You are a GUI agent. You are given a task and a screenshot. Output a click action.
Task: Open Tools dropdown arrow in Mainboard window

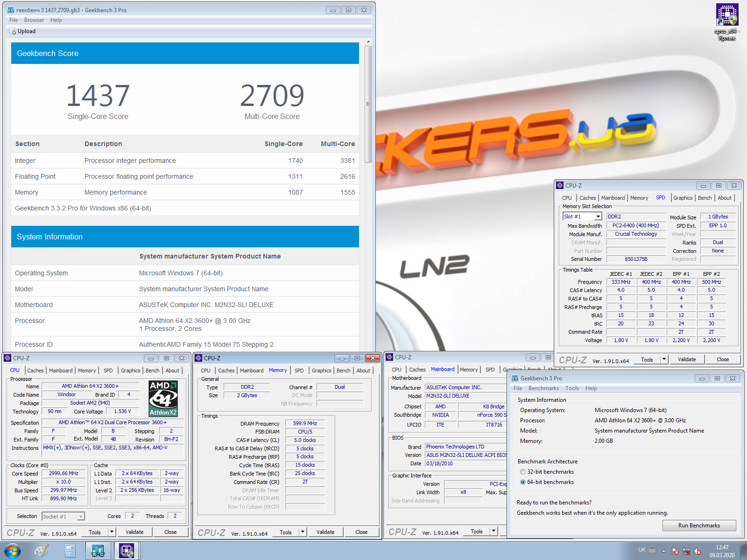pyautogui.click(x=493, y=531)
